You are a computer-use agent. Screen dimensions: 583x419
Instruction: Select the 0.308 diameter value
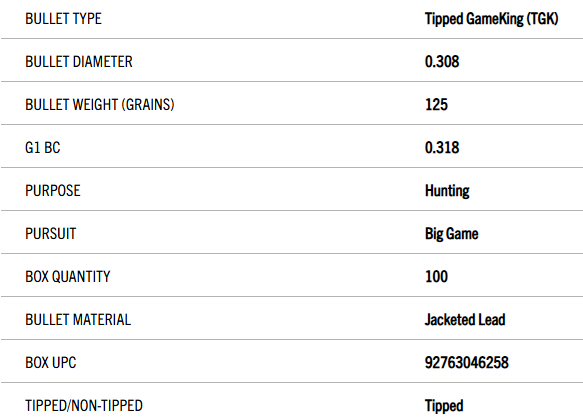point(442,62)
